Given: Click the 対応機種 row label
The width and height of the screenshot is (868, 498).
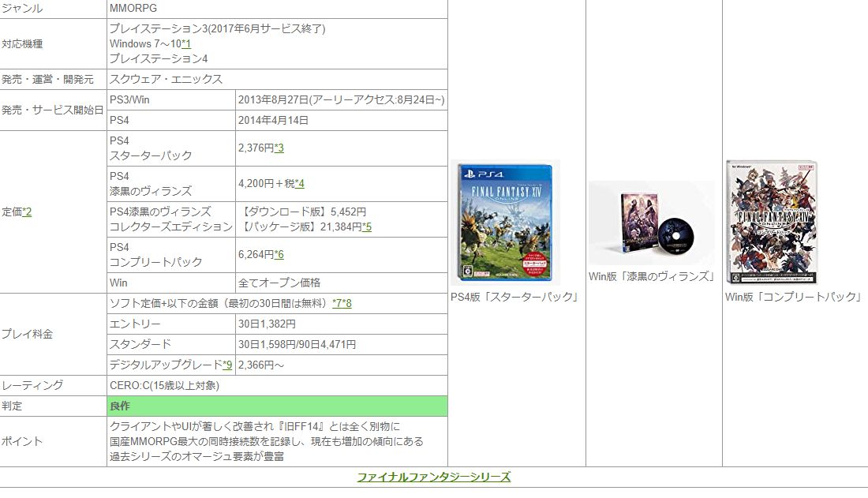Looking at the screenshot, I should pos(22,43).
